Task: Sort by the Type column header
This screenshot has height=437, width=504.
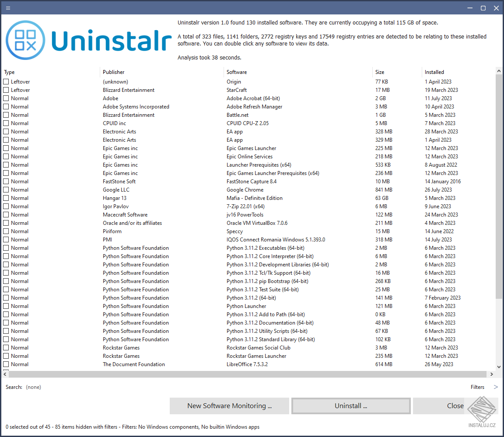Action: [9, 72]
